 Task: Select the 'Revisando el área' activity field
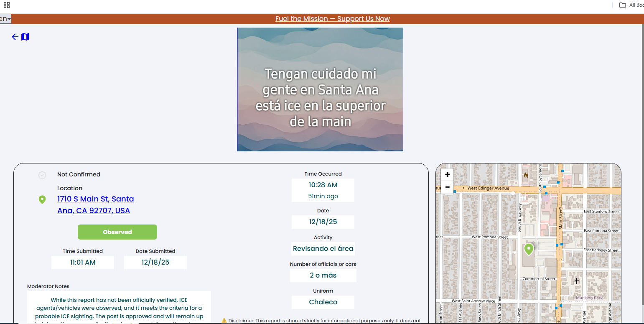click(323, 248)
